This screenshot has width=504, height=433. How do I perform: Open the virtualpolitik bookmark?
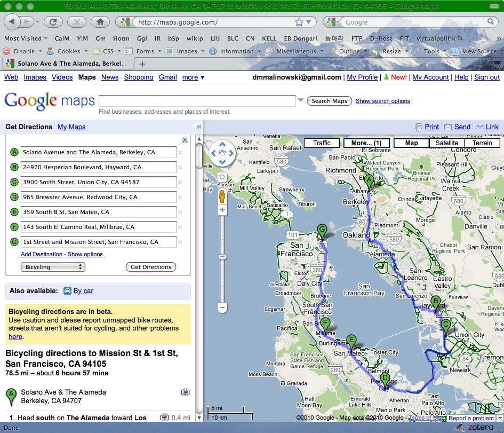tap(439, 38)
